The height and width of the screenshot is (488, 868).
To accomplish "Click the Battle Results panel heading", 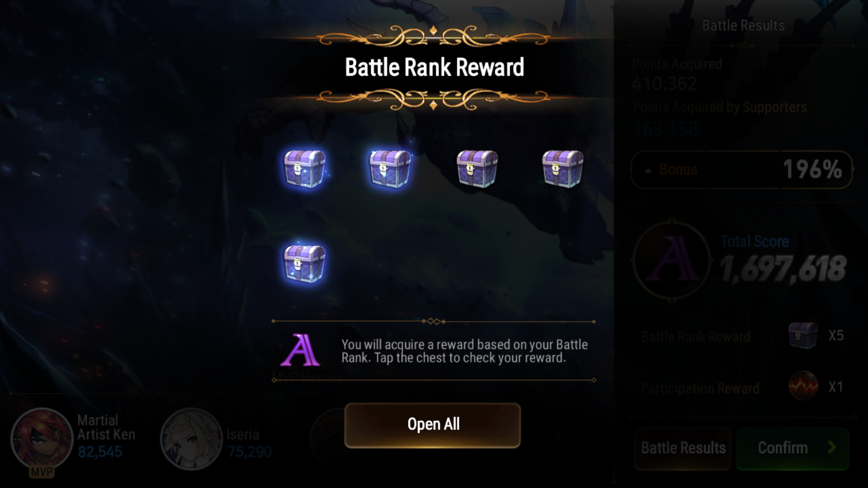I will tap(743, 25).
